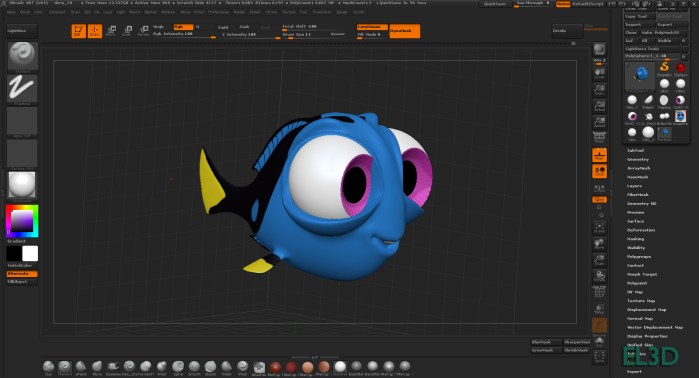This screenshot has height=378, width=699.
Task: Expand the ArrayMesh sub-palette
Action: (x=638, y=168)
